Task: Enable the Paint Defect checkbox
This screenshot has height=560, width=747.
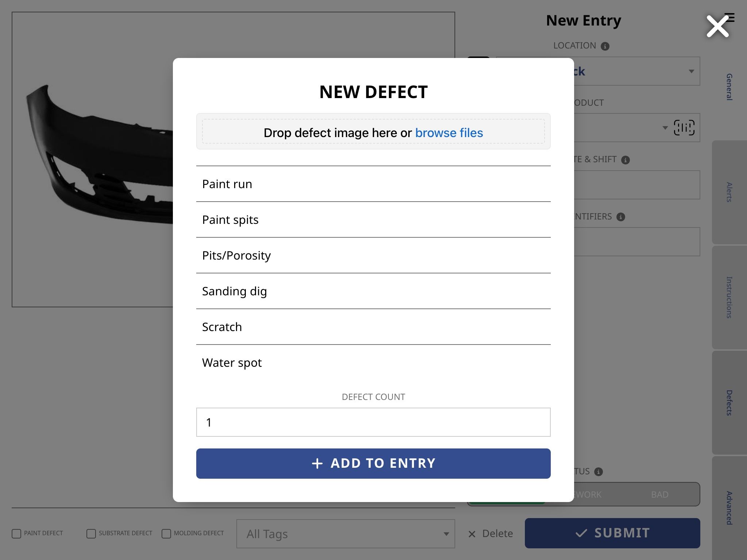Action: pyautogui.click(x=16, y=534)
